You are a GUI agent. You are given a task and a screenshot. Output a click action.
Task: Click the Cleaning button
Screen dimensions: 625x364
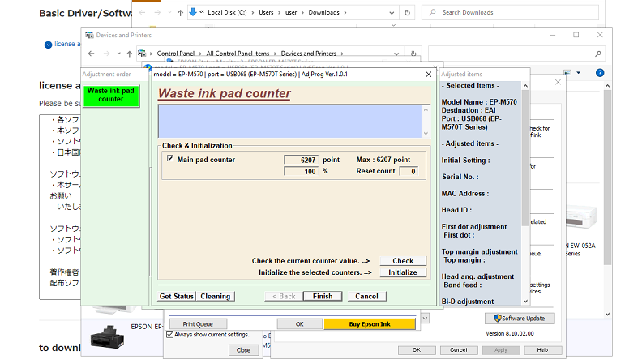216,296
